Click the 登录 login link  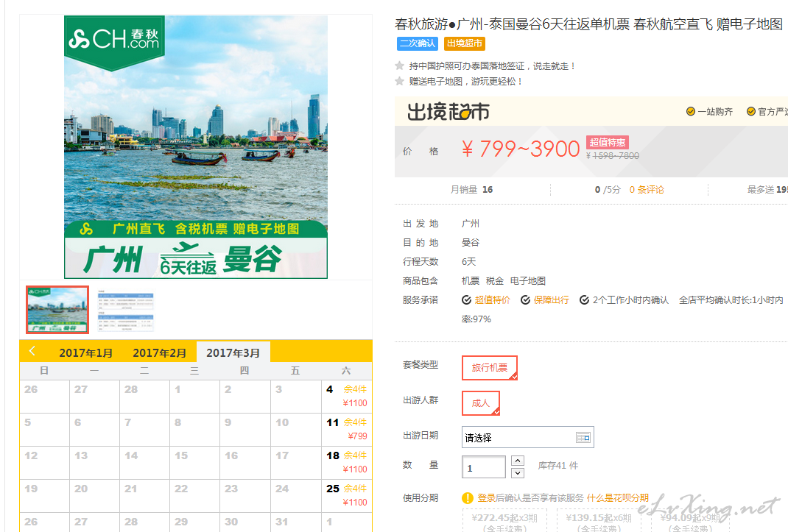pos(486,498)
